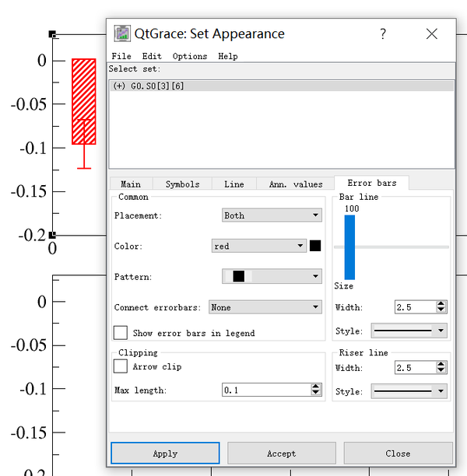Decrease Riser line Width with down arrow
467x476 pixels.
coord(441,370)
